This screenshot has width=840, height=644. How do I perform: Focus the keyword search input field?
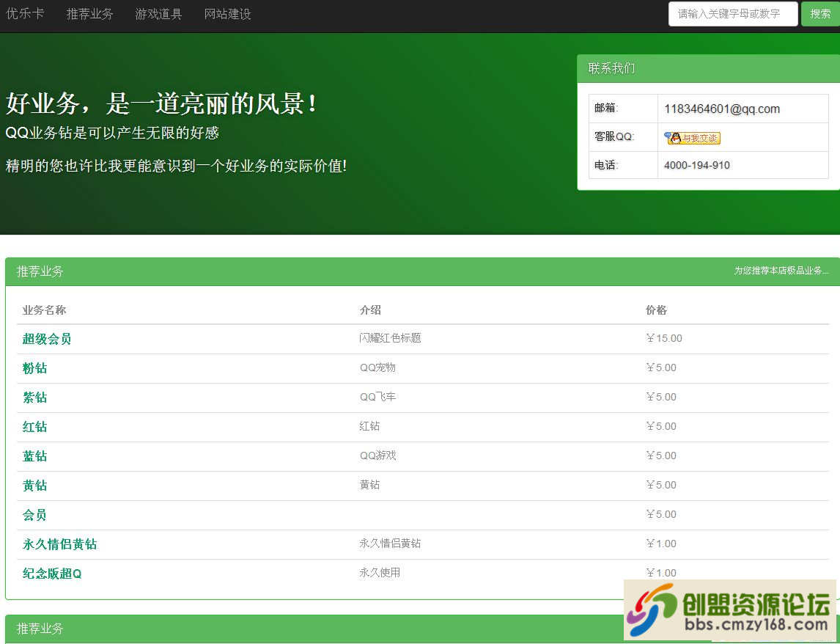[x=733, y=13]
